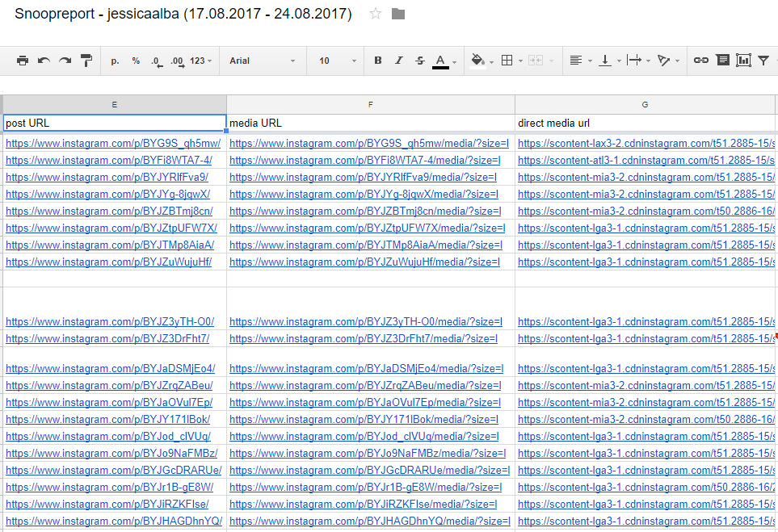Viewport: 778px width, 532px height.
Task: Open post link BYJo9NaFMBz
Action: [x=111, y=453]
